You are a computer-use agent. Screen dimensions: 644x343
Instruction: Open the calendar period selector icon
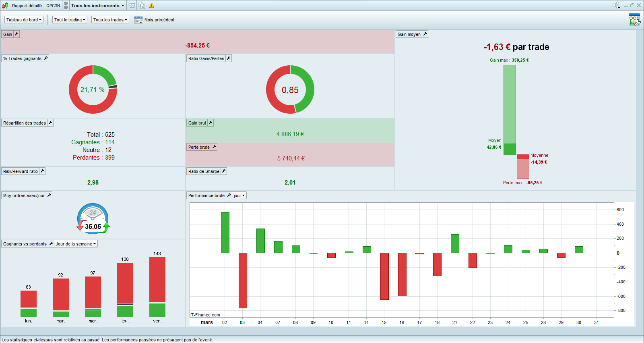tap(138, 20)
